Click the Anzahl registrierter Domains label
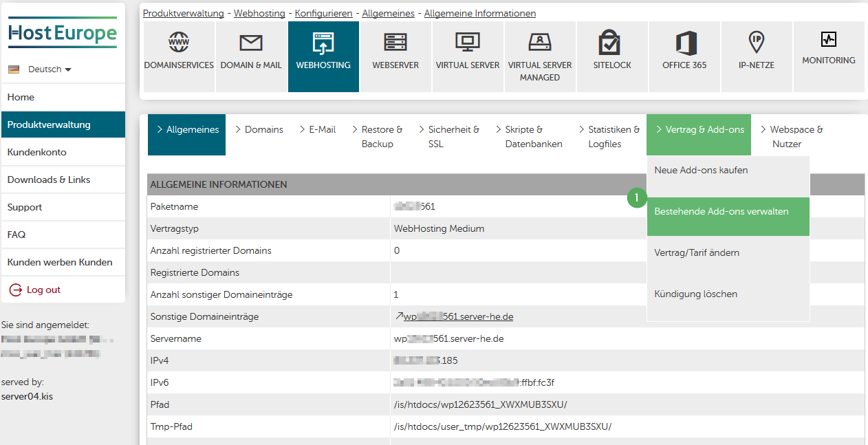 [x=211, y=251]
